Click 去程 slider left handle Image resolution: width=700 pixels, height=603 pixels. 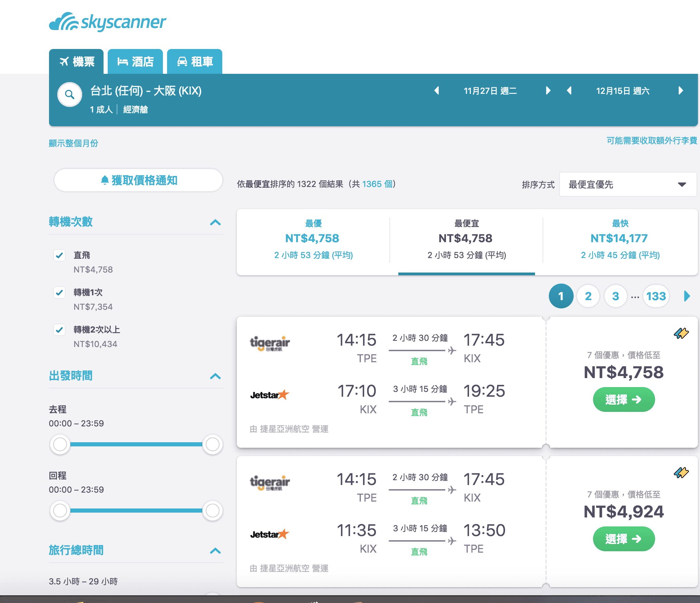tap(60, 444)
